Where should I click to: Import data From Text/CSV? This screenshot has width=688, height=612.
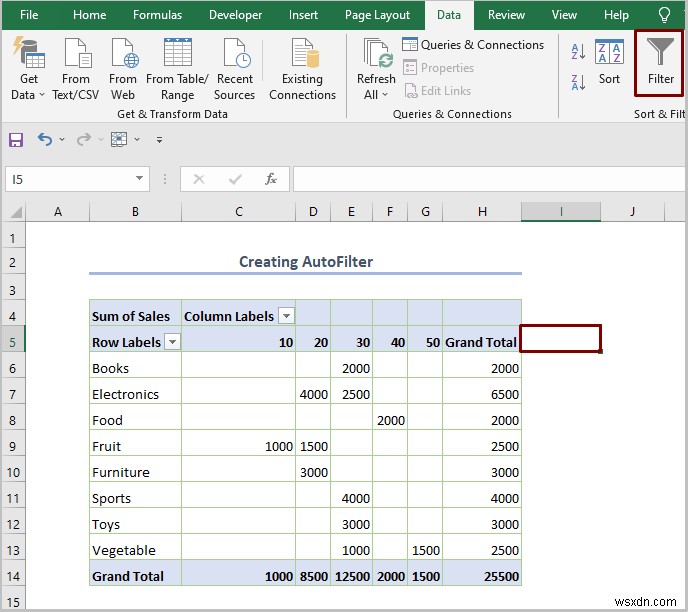[75, 69]
